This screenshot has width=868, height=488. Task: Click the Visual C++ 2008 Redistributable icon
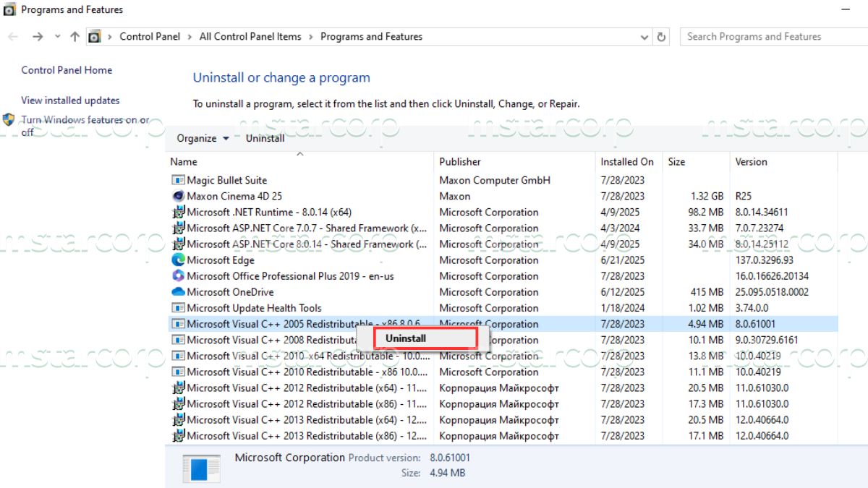tap(178, 340)
